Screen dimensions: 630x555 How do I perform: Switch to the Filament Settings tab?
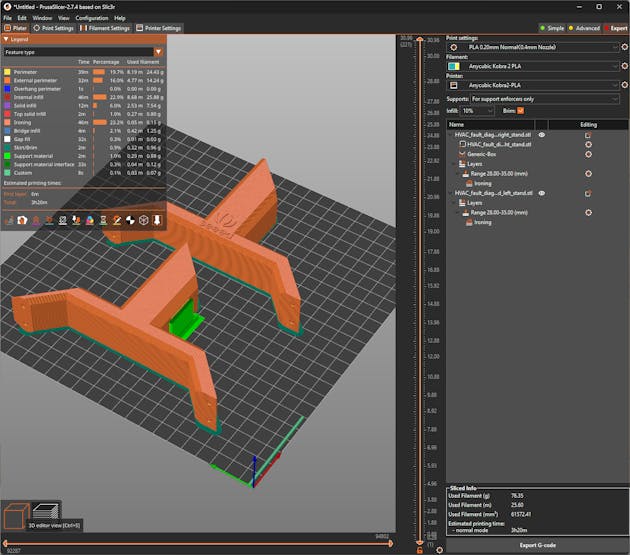click(105, 28)
